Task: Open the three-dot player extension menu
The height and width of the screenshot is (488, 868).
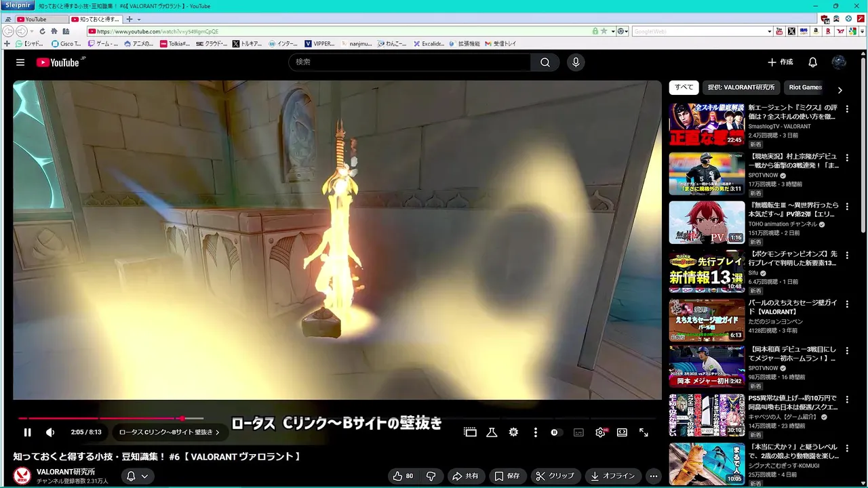Action: (x=535, y=432)
